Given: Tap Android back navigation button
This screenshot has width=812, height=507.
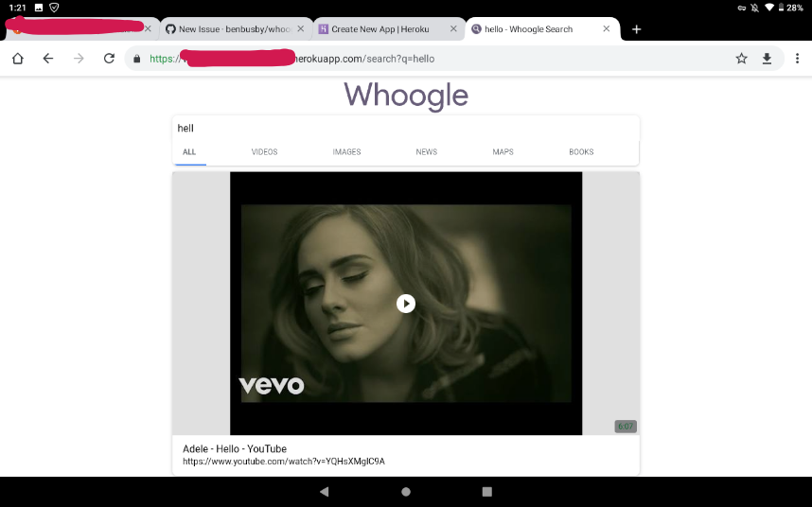Looking at the screenshot, I should pos(325,492).
